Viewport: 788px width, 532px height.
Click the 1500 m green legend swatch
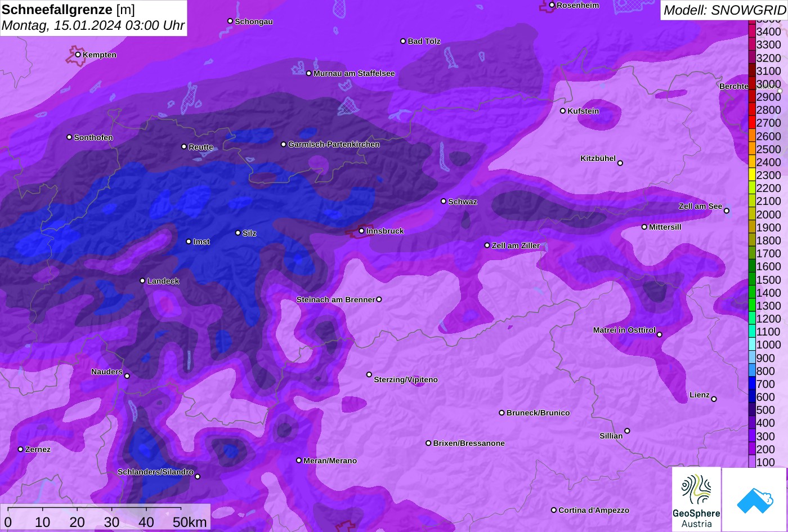click(x=752, y=279)
